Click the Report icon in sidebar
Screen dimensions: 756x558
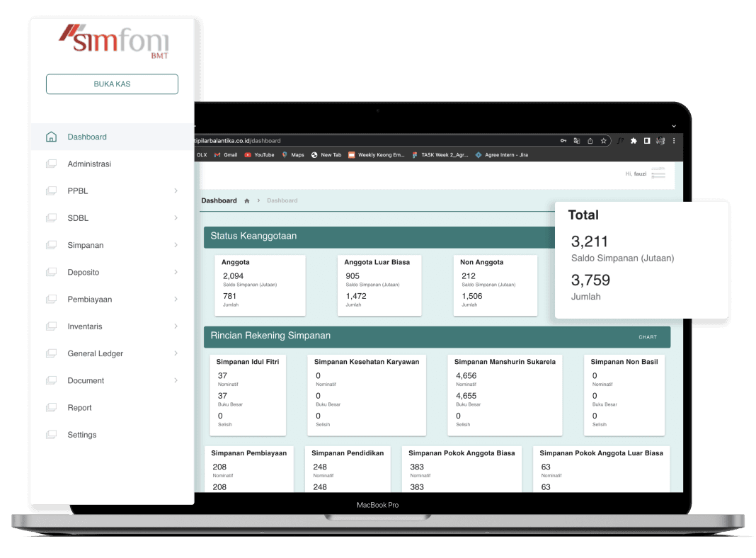point(51,408)
